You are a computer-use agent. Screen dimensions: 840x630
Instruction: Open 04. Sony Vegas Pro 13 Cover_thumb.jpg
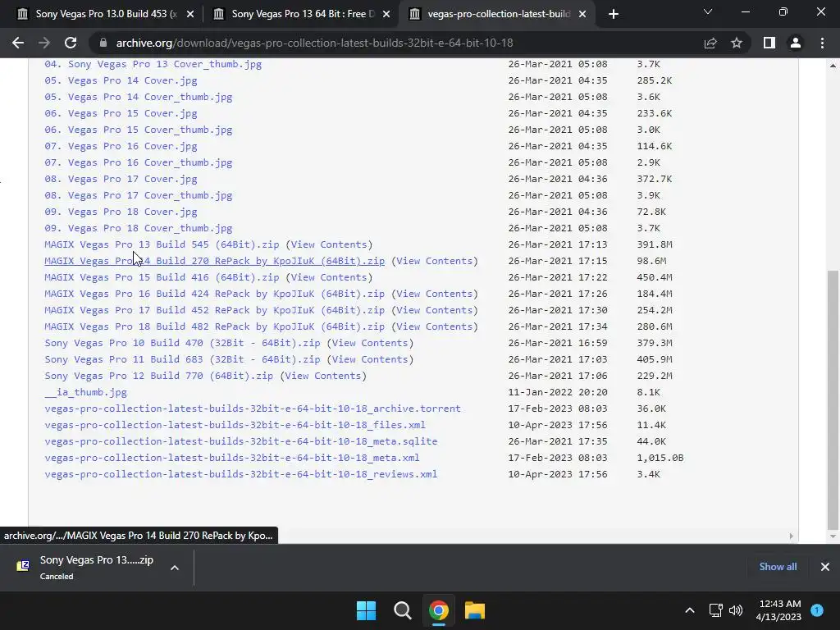[x=153, y=64]
